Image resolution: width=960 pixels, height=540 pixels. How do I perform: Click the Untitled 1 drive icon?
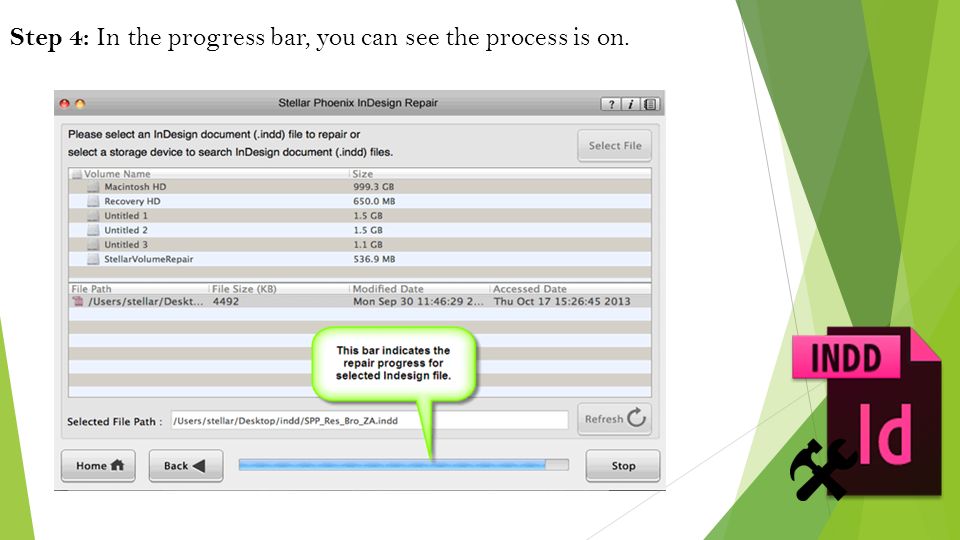click(x=92, y=216)
